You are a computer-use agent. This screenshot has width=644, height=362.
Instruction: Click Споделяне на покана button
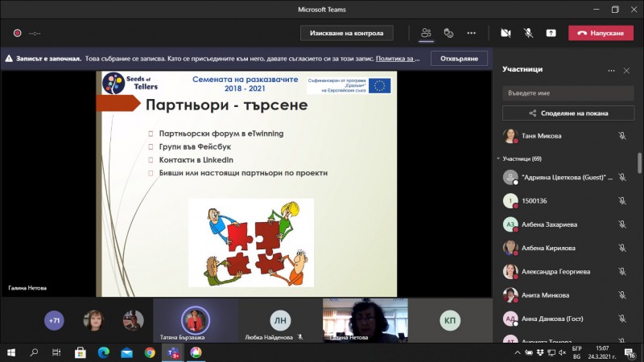tap(568, 113)
